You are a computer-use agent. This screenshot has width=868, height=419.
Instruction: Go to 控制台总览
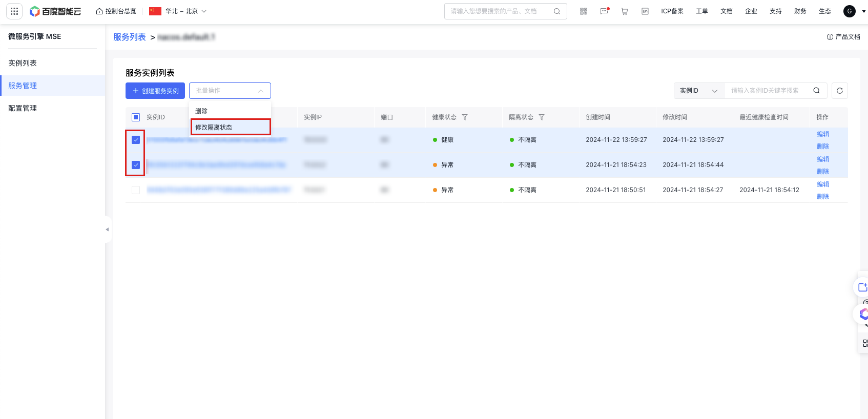[116, 11]
